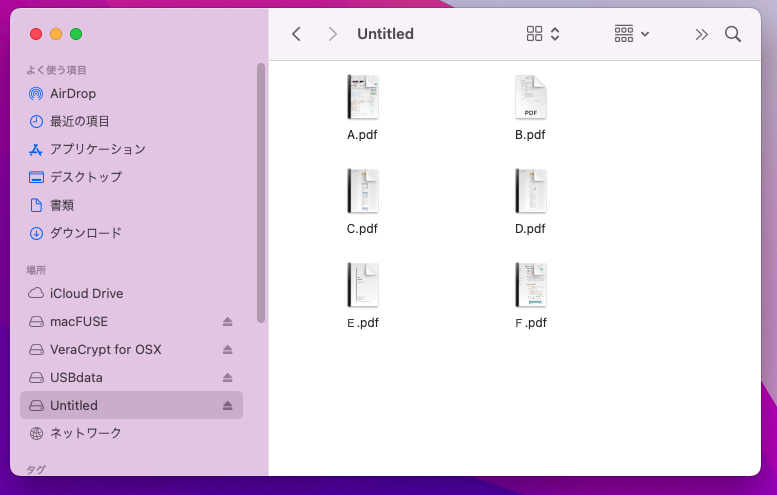Select the B.pdf file icon
This screenshot has height=495, width=777.
(x=530, y=98)
